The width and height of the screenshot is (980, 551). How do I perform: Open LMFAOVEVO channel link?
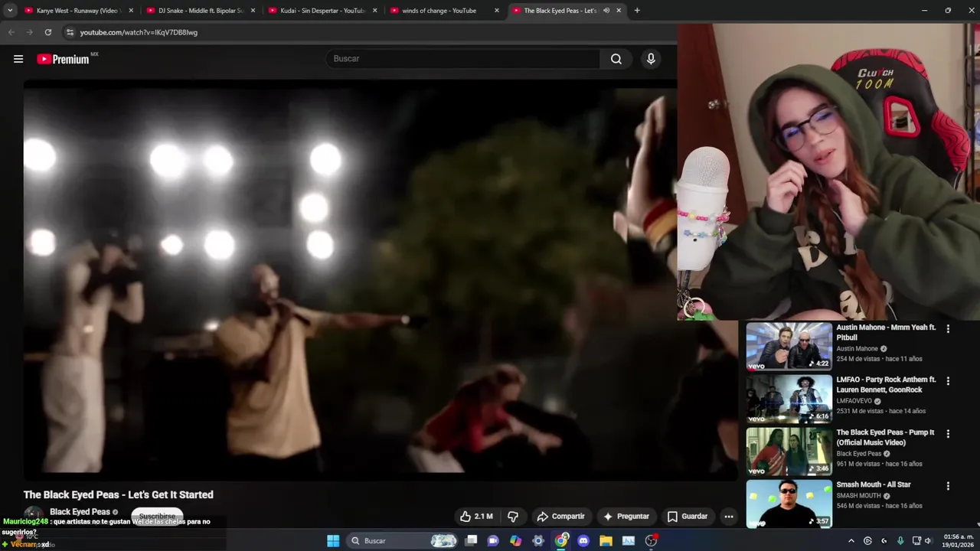854,401
